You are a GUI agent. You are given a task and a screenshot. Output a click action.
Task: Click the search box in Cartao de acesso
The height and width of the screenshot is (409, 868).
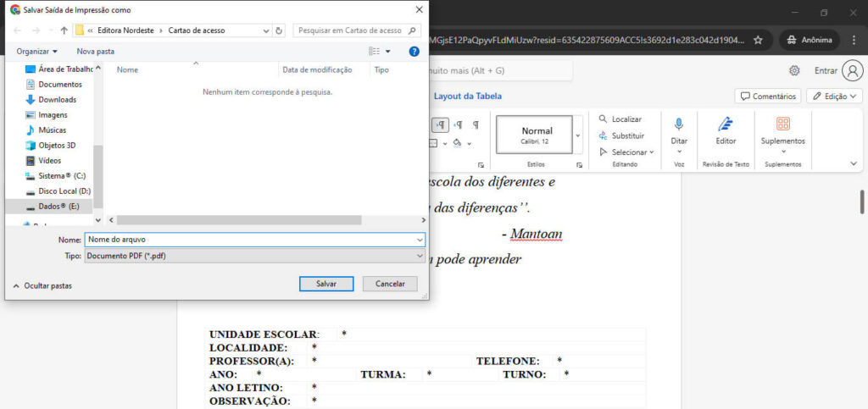(x=357, y=31)
